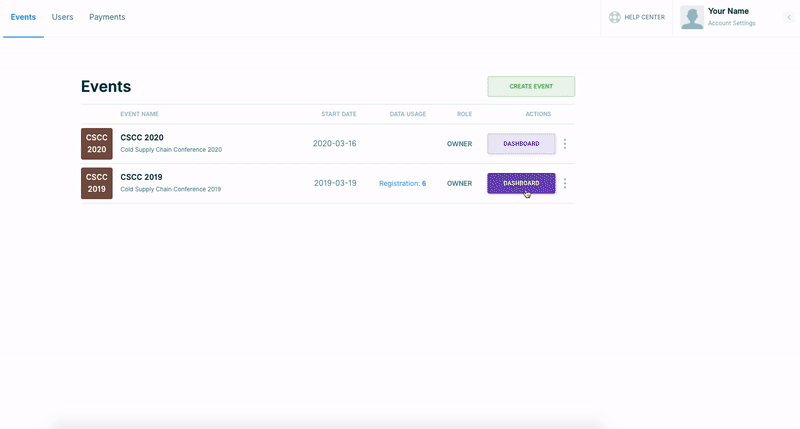Switch to the Users tab
This screenshot has width=800, height=429.
pyautogui.click(x=63, y=17)
